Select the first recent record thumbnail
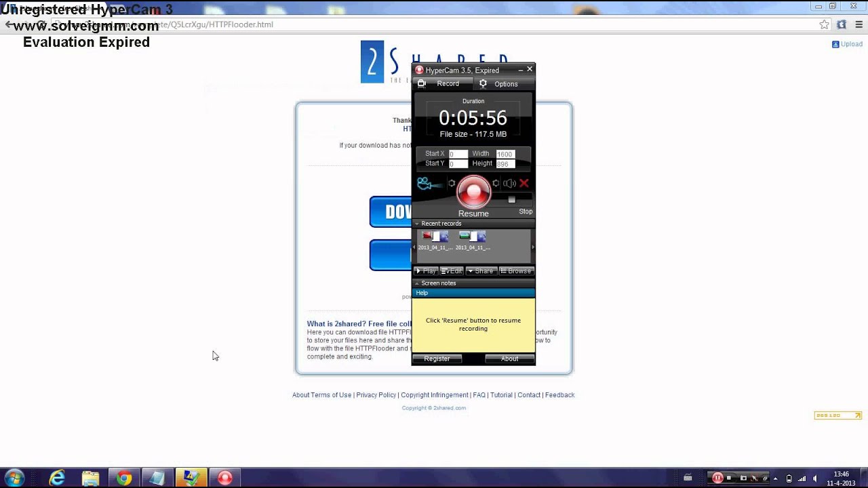Screen dimensions: 868x488 click(x=435, y=237)
